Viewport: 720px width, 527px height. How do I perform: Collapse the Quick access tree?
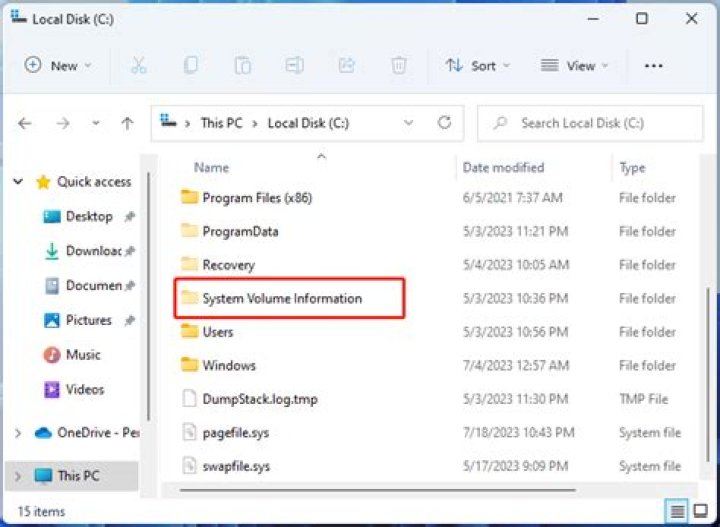click(x=18, y=182)
